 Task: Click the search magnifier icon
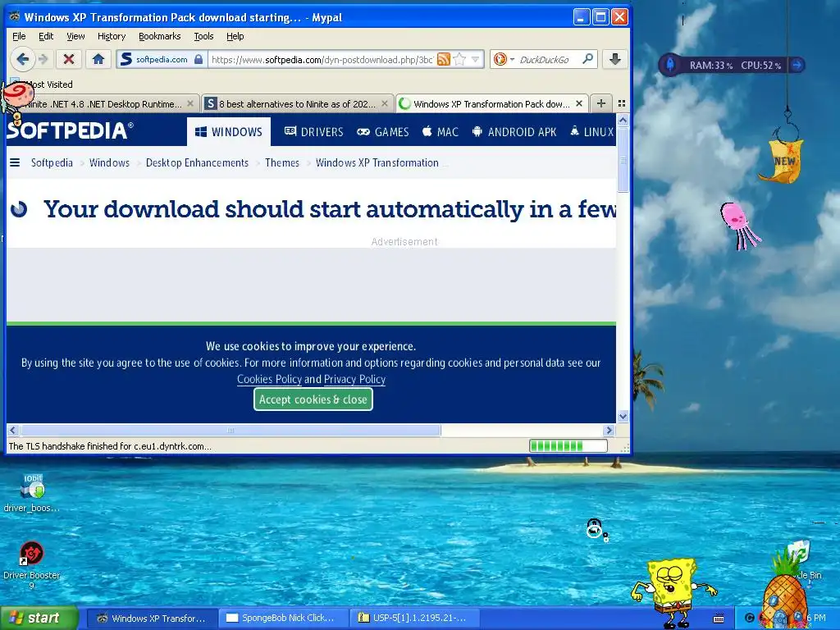(x=587, y=59)
